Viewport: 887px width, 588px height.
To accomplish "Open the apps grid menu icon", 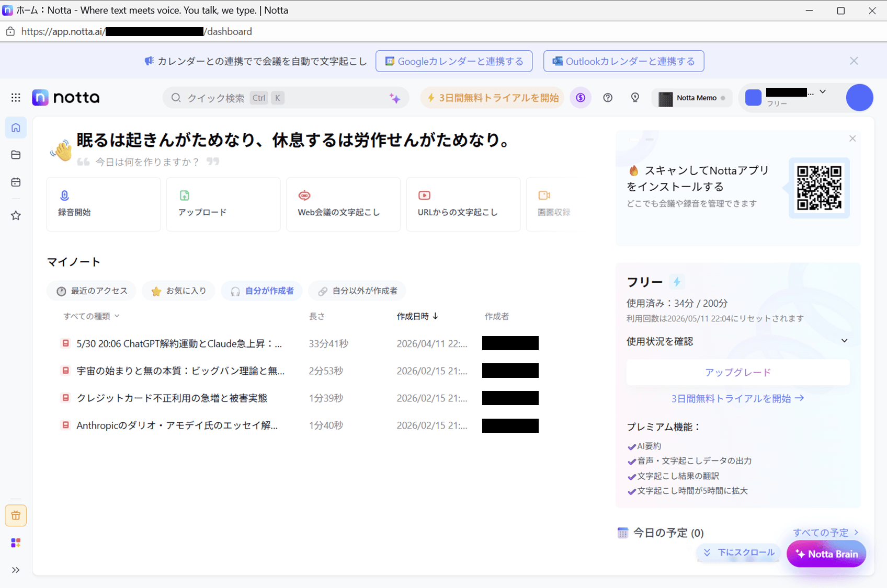I will click(16, 98).
